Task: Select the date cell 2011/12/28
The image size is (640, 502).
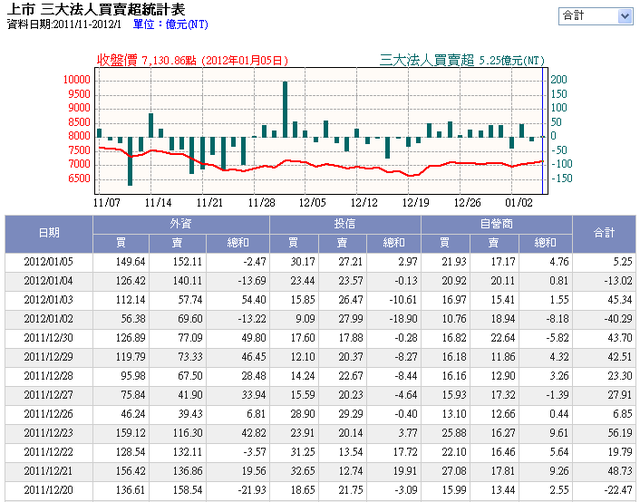Action: coord(49,376)
